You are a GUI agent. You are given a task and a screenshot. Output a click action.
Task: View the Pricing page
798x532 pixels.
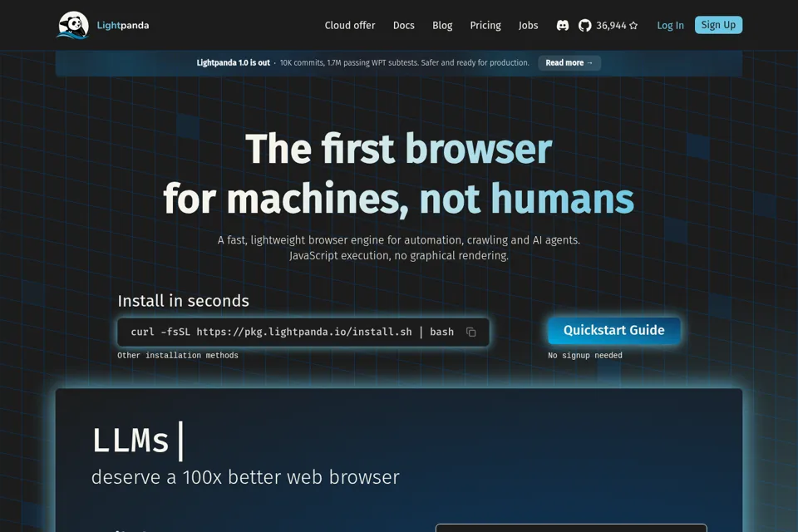click(x=485, y=26)
